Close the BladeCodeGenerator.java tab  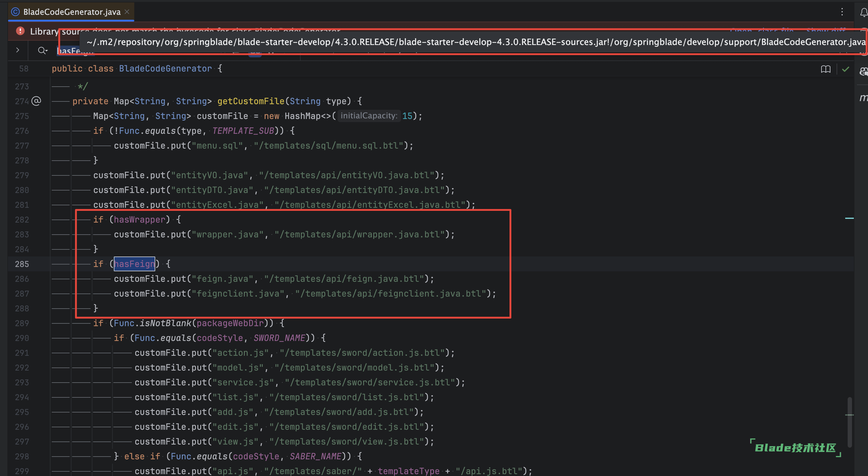click(x=127, y=12)
